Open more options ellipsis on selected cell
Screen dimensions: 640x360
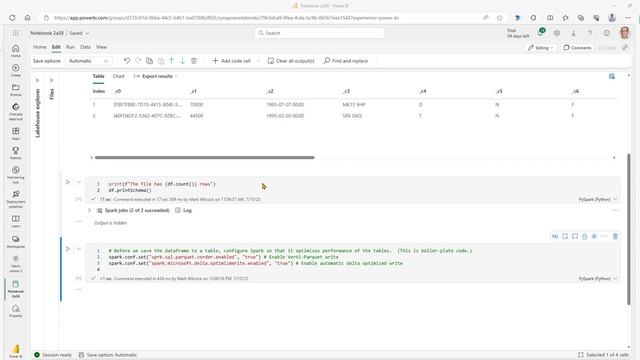click(x=604, y=236)
